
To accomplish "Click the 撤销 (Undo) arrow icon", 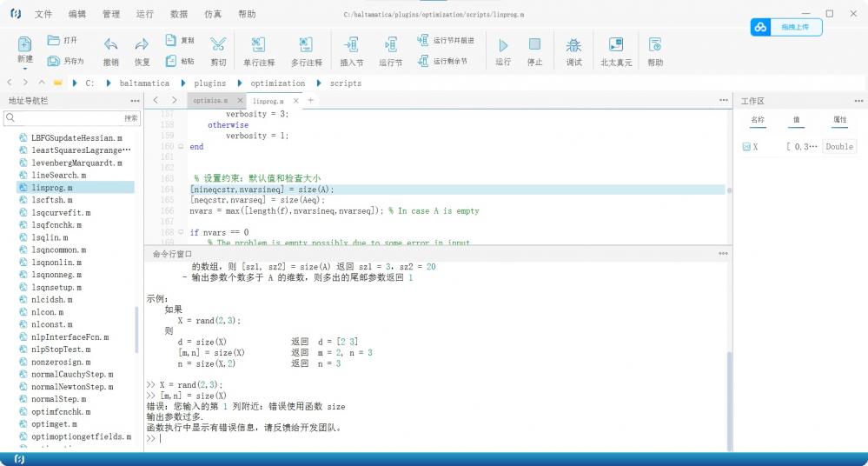I will tap(110, 44).
